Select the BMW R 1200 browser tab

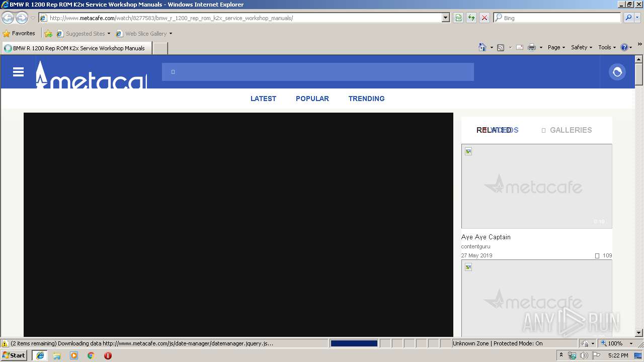(x=76, y=48)
